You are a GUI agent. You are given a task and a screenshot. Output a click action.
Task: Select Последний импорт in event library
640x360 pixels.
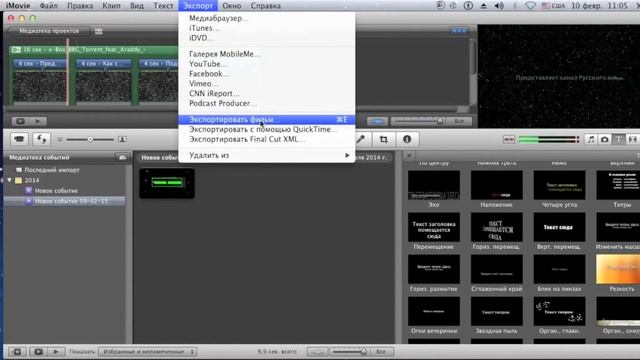pos(52,170)
